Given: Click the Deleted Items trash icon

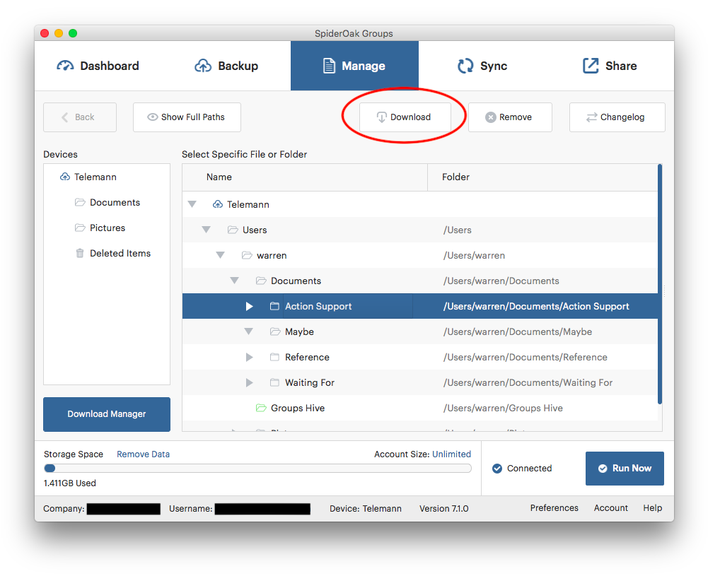Looking at the screenshot, I should 80,253.
